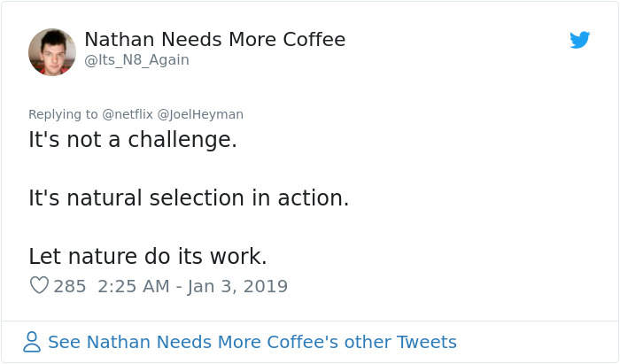
Task: Click the text "It's not a challenge."
Action: pyautogui.click(x=133, y=140)
